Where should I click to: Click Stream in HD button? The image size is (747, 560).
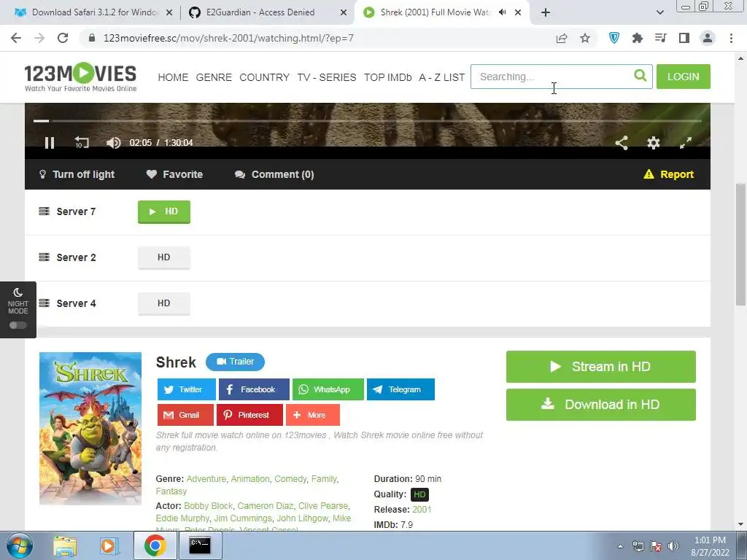point(601,367)
